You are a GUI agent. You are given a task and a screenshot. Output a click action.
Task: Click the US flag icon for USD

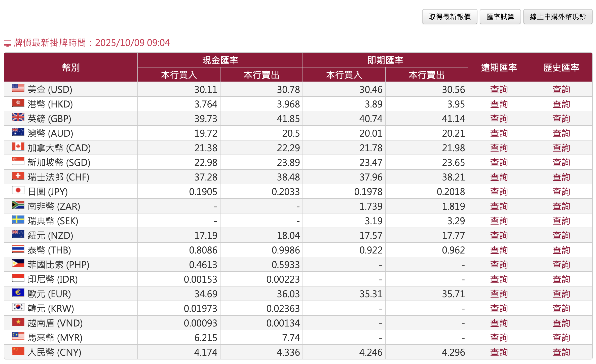(x=18, y=88)
